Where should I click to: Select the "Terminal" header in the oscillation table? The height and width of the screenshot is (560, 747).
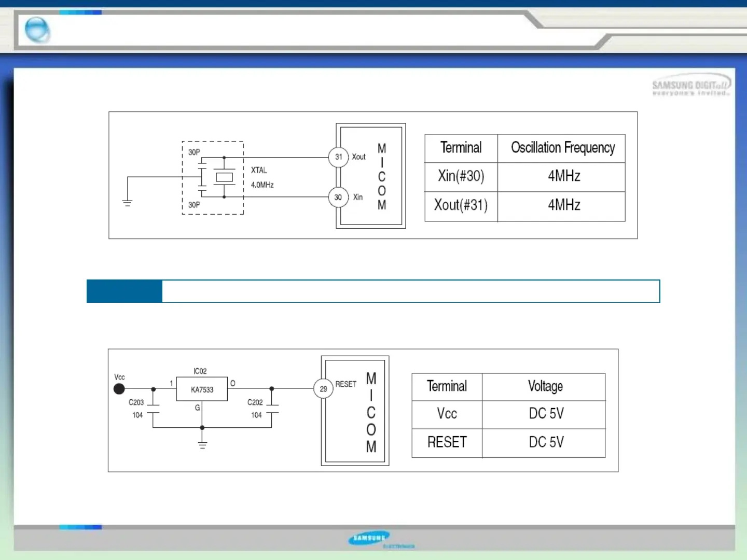click(x=461, y=148)
